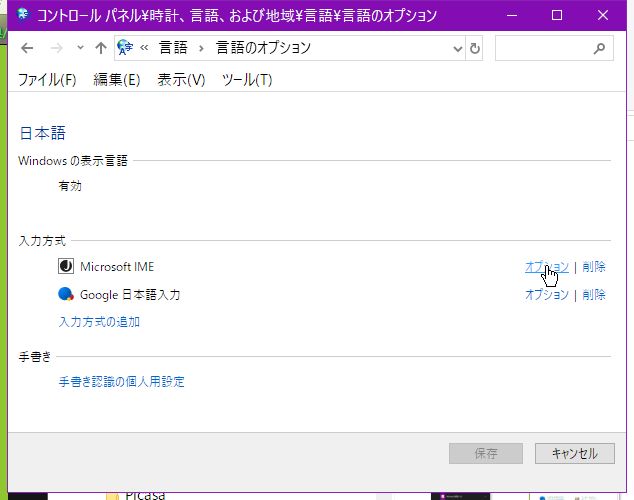Open the 表示(V) menu
The width and height of the screenshot is (634, 500).
[x=181, y=80]
